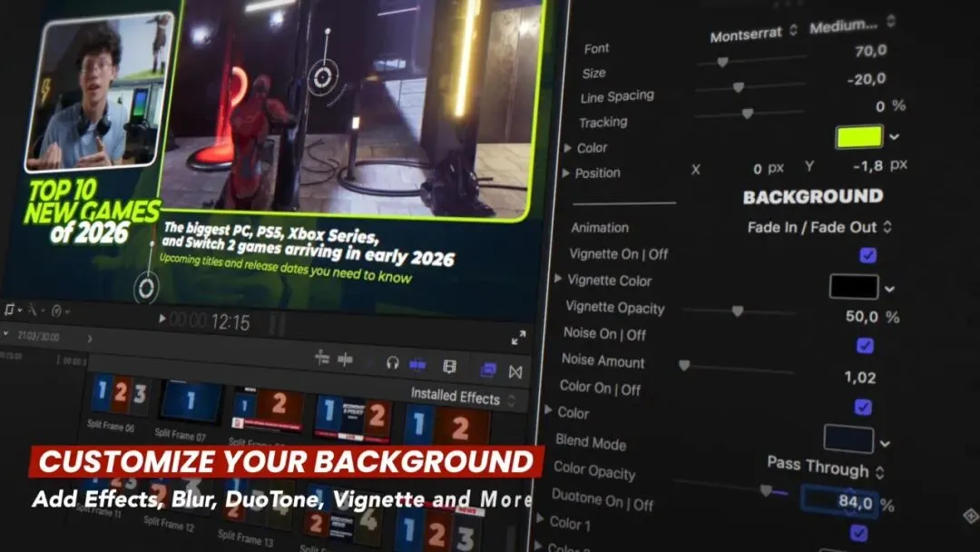The height and width of the screenshot is (552, 980).
Task: Open the chevron beside the black vignette swatch
Action: click(889, 289)
